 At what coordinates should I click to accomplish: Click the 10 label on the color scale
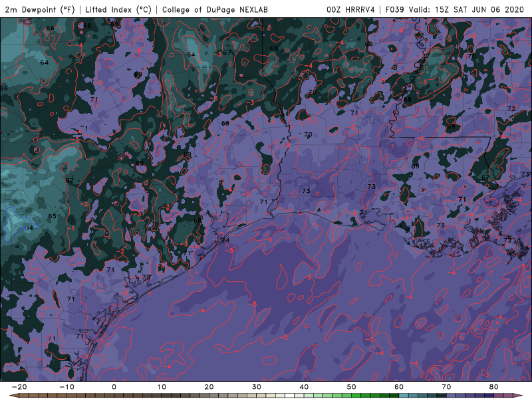pos(162,387)
